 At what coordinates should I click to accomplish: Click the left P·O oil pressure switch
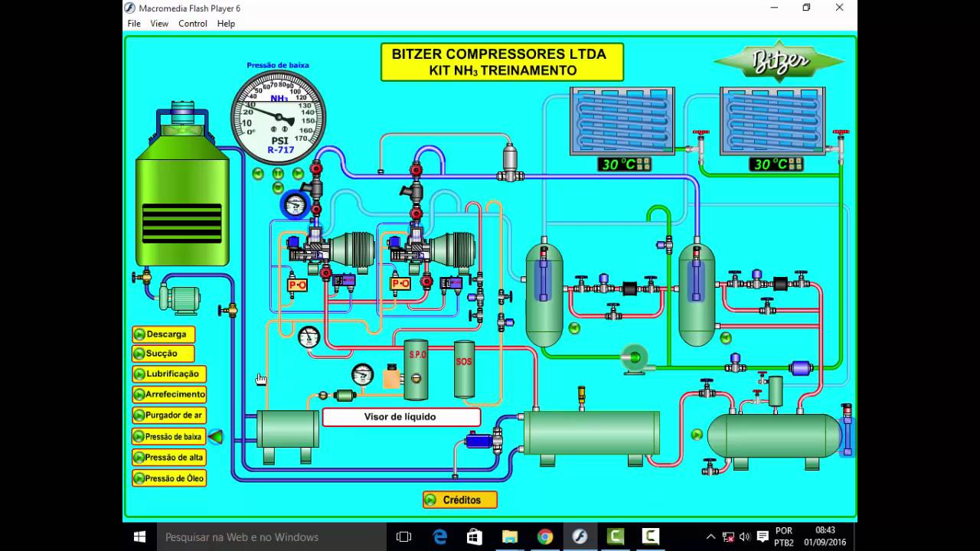coord(297,285)
